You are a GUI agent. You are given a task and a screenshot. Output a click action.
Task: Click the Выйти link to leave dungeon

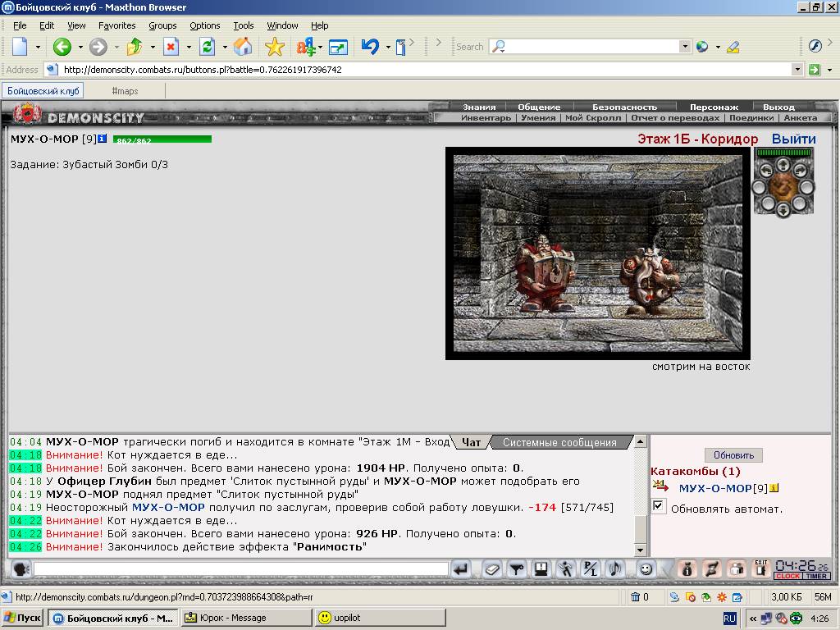tap(793, 139)
